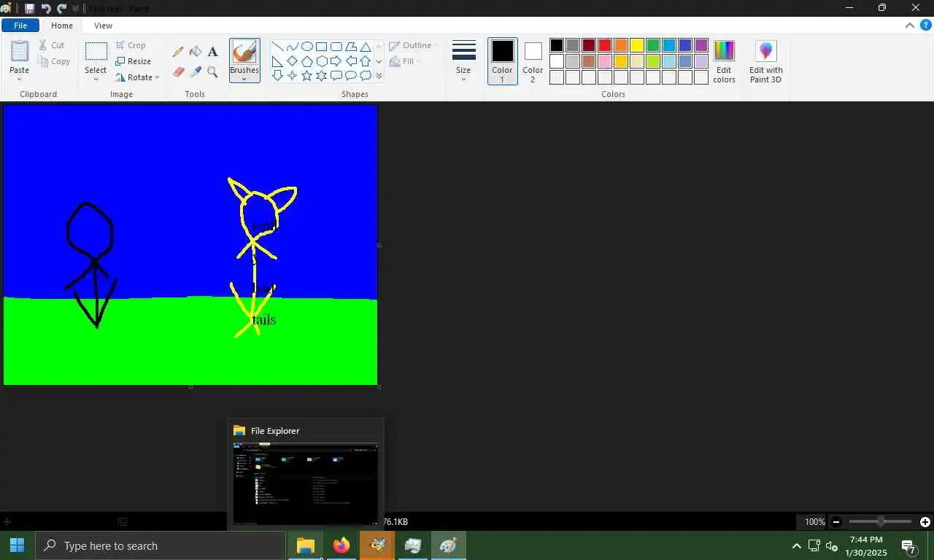Click the Undo arrow in title bar
This screenshot has width=934, height=560.
[46, 8]
